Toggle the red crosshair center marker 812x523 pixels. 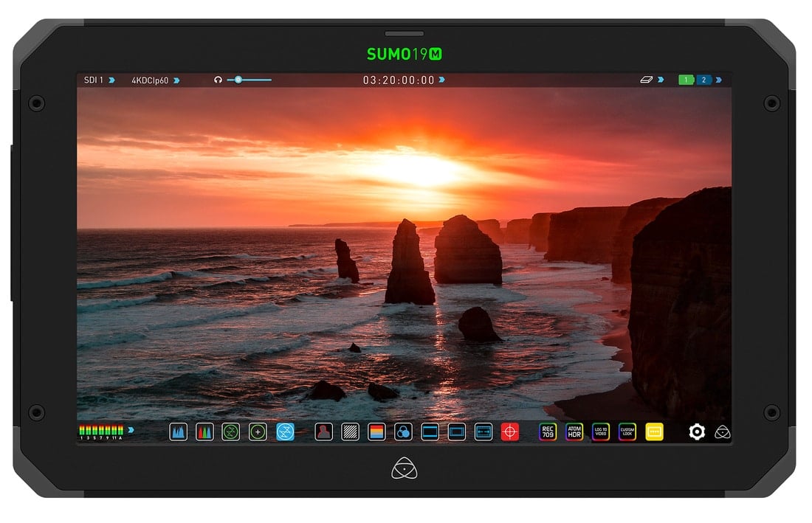pos(510,432)
